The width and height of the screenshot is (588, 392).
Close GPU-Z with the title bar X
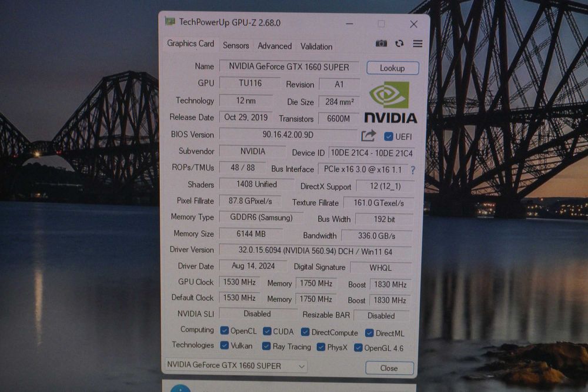[413, 24]
